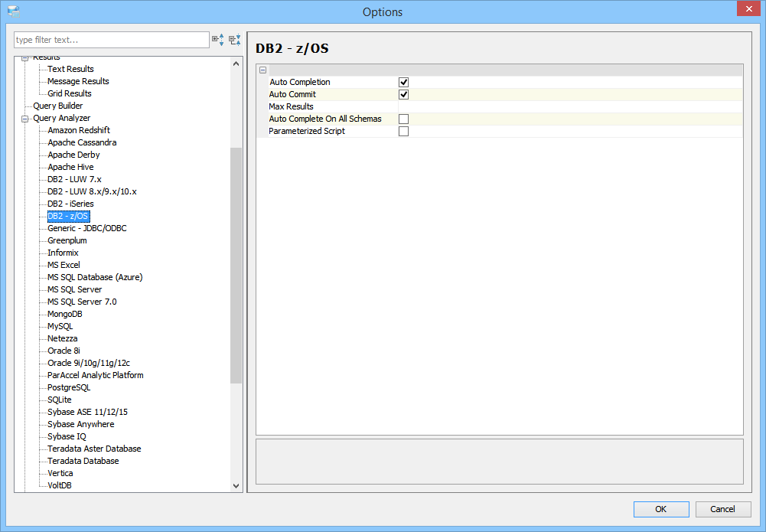Select the MS SQL Server item
The height and width of the screenshot is (532, 766).
pos(75,289)
